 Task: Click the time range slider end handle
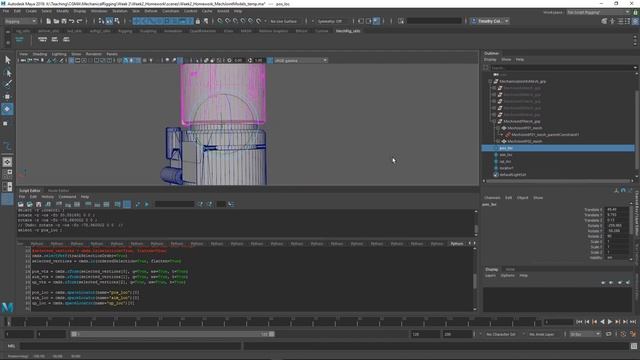coord(271,334)
